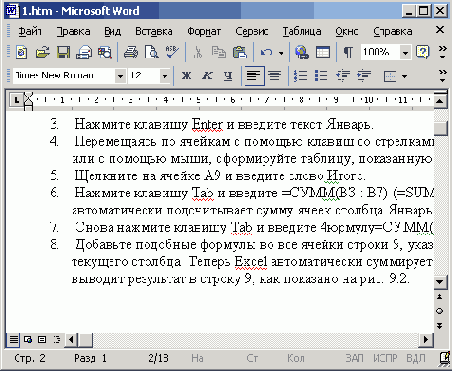This screenshot has height=371, width=452.
Task: Open the Формат menu
Action: pos(204,31)
